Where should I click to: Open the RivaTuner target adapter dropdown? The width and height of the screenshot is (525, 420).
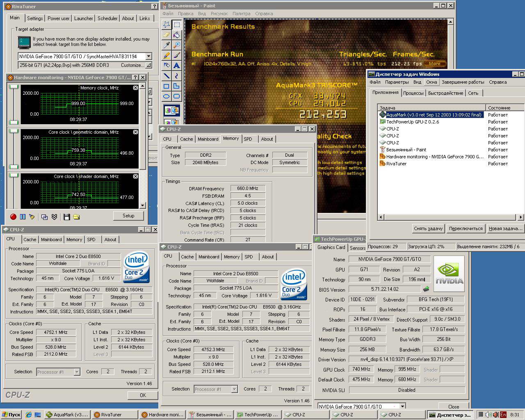coord(148,56)
